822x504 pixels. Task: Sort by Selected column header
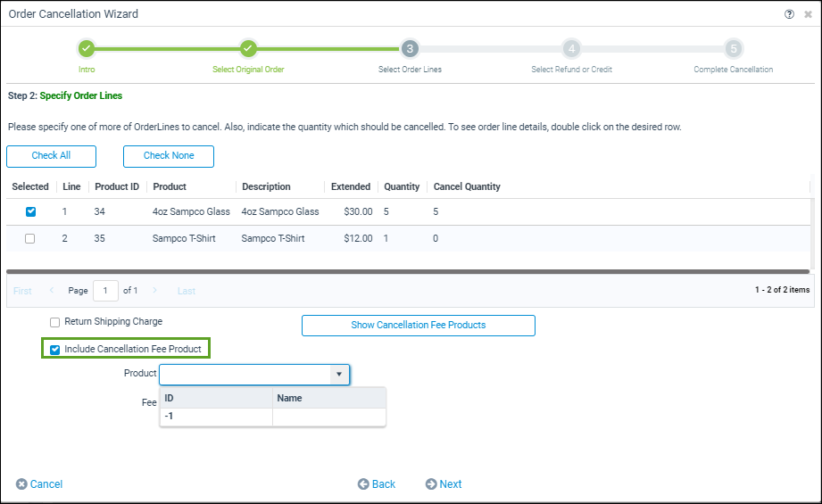click(30, 186)
